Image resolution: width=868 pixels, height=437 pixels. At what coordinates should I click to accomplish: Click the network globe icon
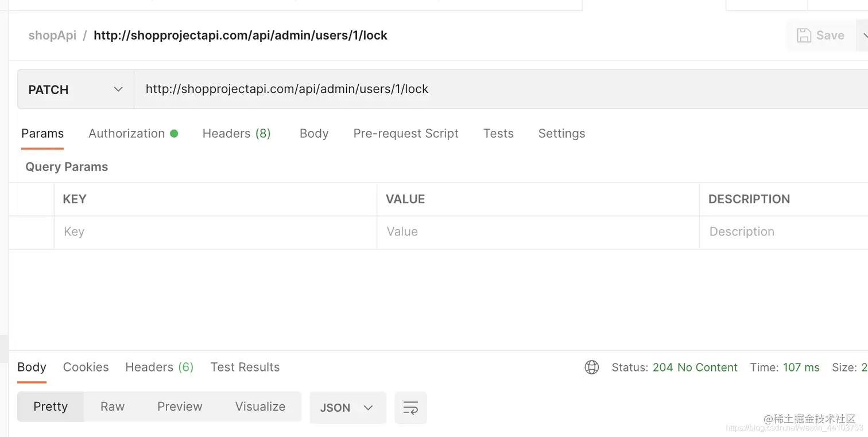(592, 368)
